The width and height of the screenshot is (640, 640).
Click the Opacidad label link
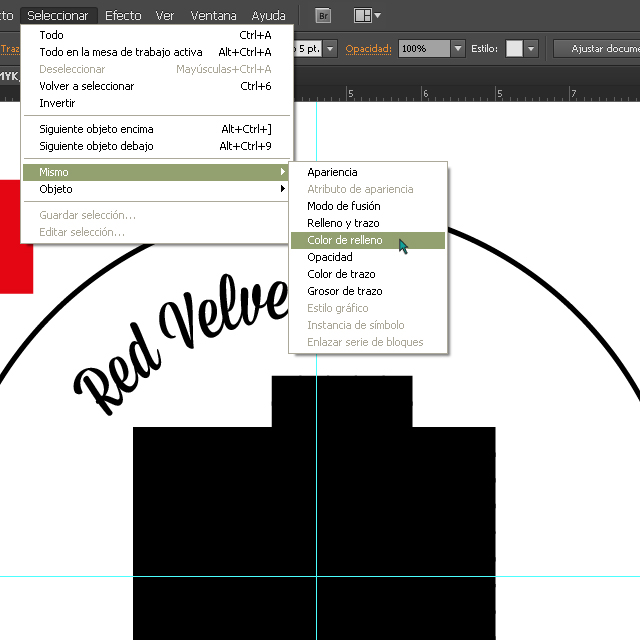point(368,49)
